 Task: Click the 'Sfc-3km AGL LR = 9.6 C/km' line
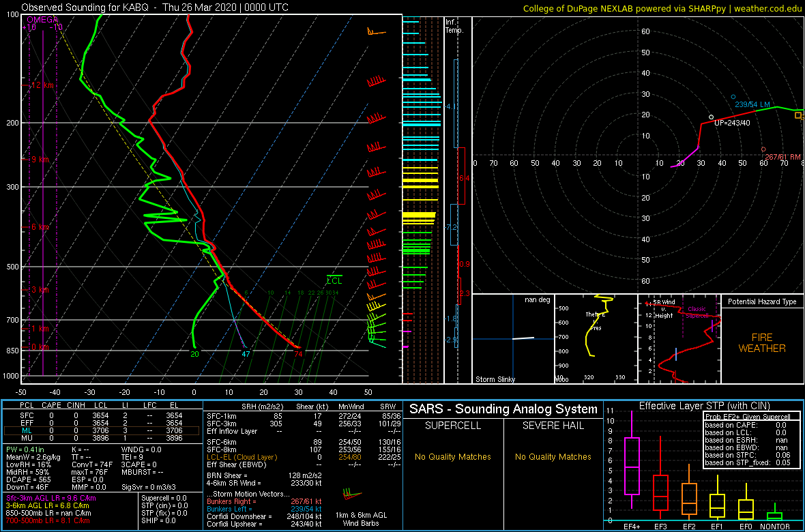pos(51,499)
